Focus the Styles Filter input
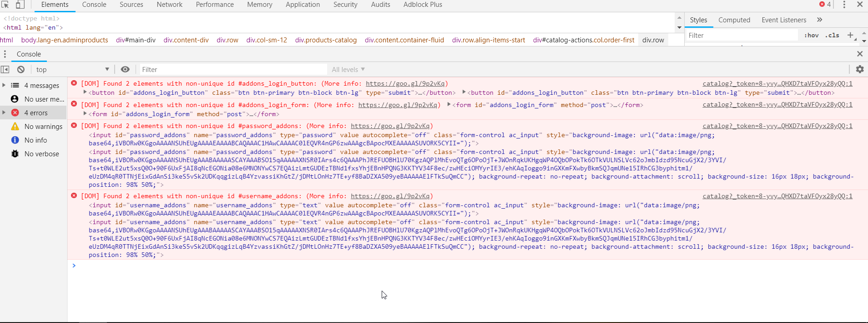The height and width of the screenshot is (323, 868). tap(742, 36)
